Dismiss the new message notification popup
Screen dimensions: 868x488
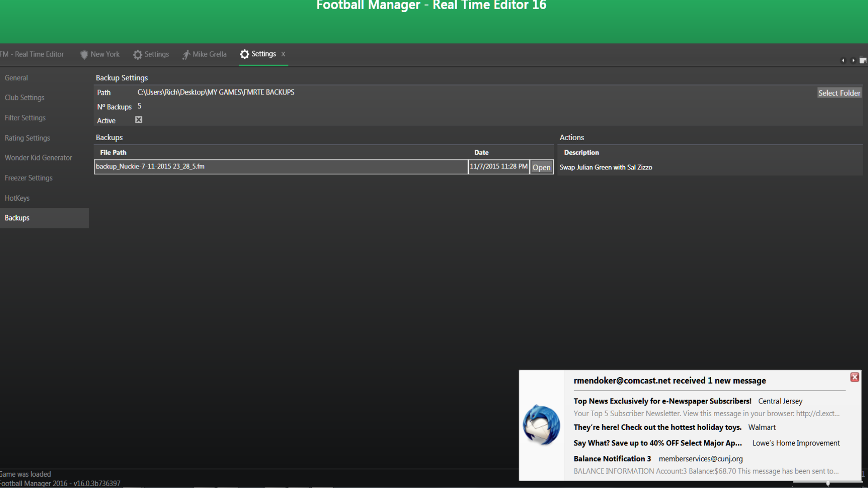pos(854,377)
